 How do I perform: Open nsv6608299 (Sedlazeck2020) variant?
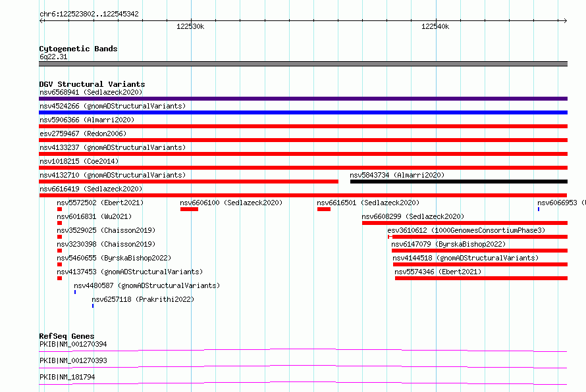tap(413, 216)
